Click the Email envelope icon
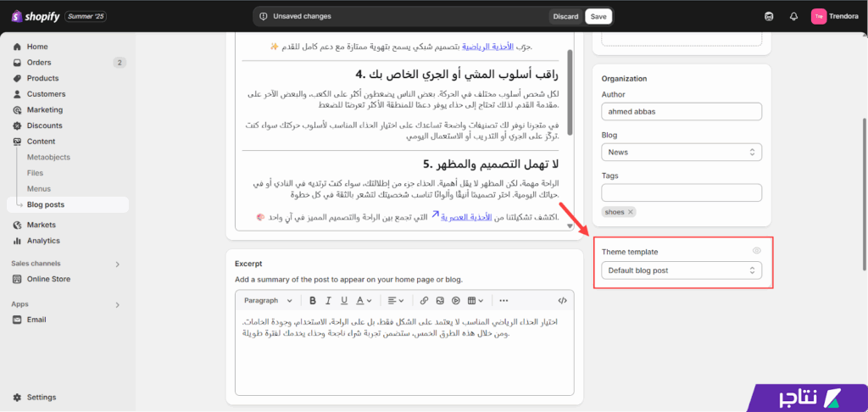868x412 pixels. click(x=17, y=320)
